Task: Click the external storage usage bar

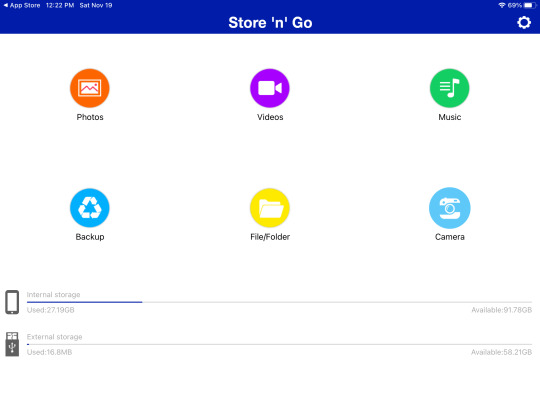Action: coord(279,344)
